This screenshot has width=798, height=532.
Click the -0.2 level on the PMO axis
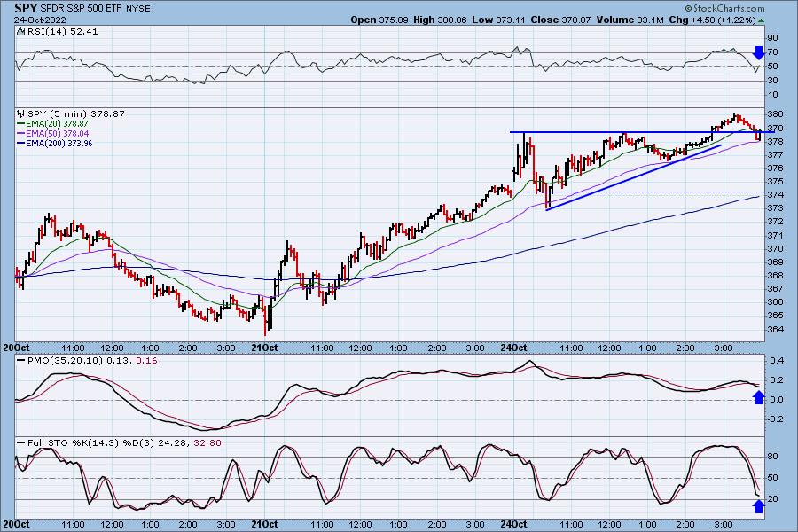(x=776, y=419)
